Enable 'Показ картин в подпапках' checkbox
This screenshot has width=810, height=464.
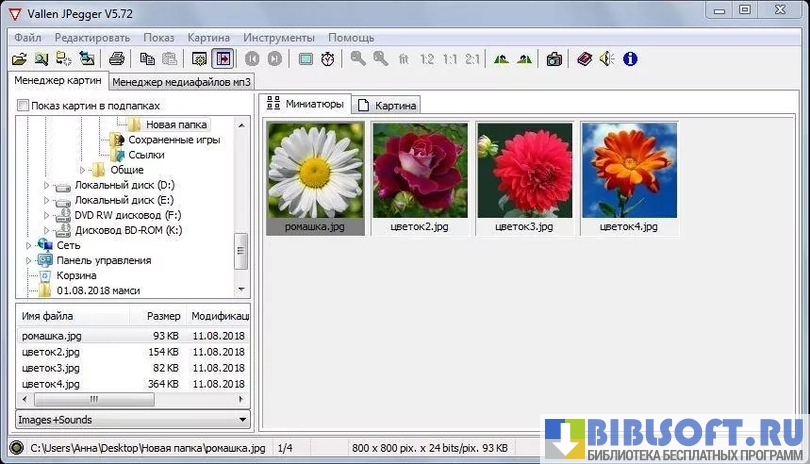(24, 105)
